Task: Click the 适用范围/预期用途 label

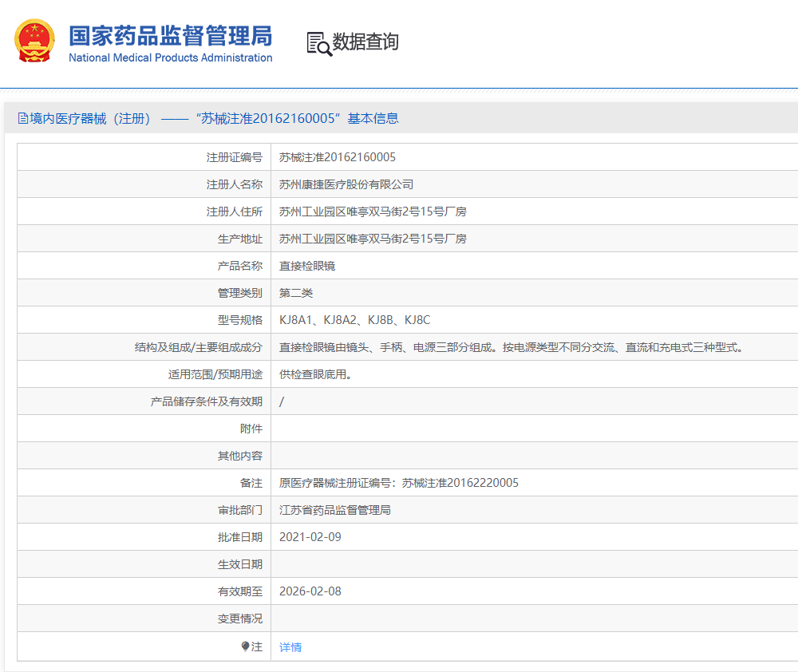Action: (215, 374)
